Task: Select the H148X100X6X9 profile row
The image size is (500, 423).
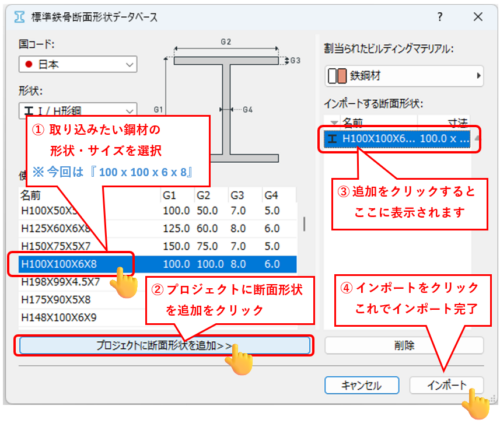Action: (x=158, y=317)
